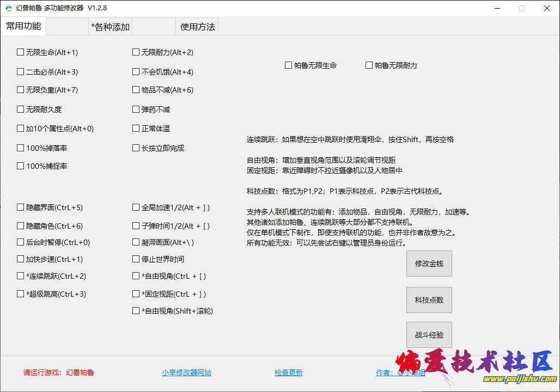Viewport: 560px width, 392px height.
Task: Enable 无限生命(Alt+1) checkbox
Action: tap(21, 52)
